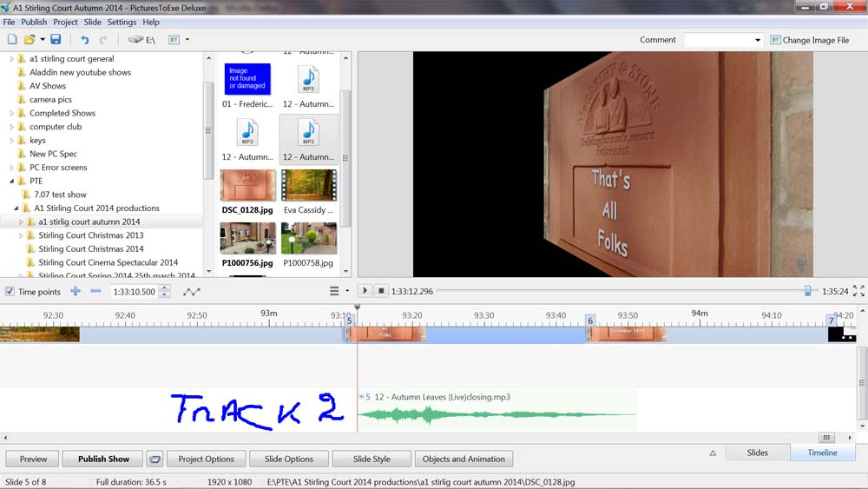Open Slide Style
The image size is (868, 489).
click(x=372, y=459)
